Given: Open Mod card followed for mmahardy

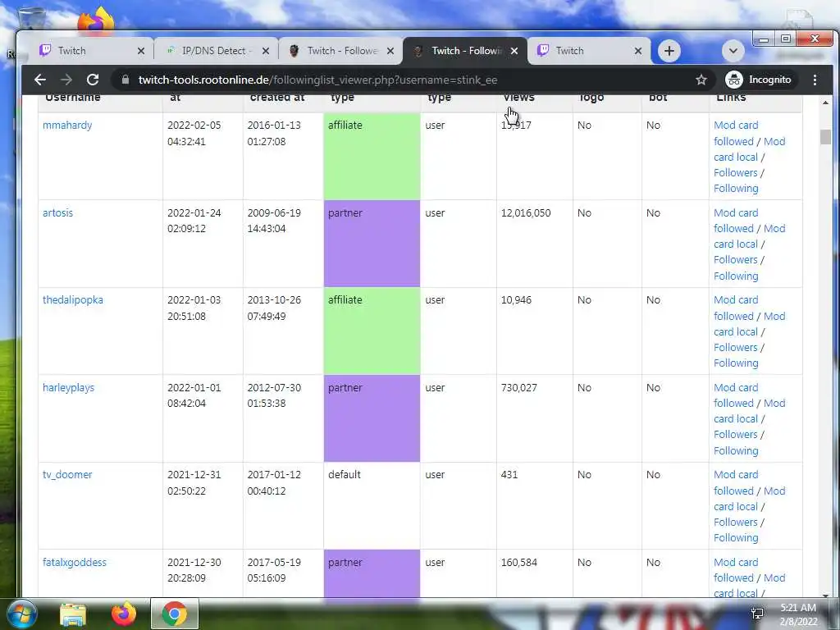Looking at the screenshot, I should [736, 133].
